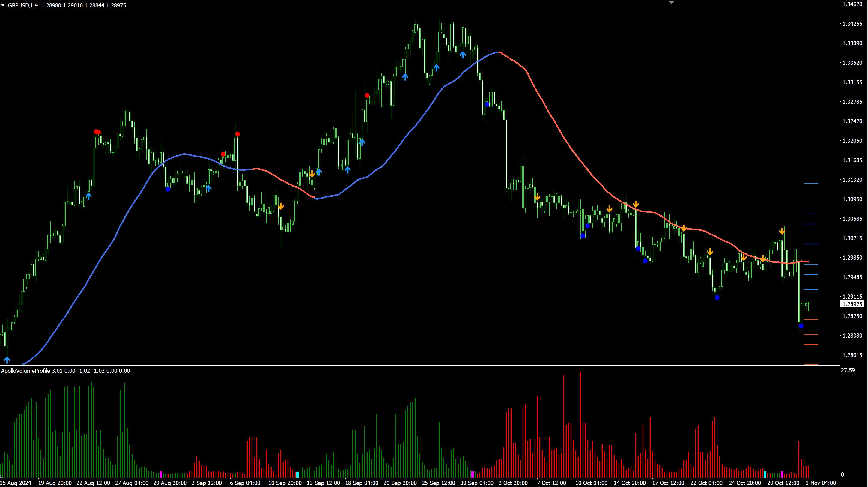
Task: Click the blue up arrow above 20 Sep 20:00
Action: pyautogui.click(x=405, y=77)
